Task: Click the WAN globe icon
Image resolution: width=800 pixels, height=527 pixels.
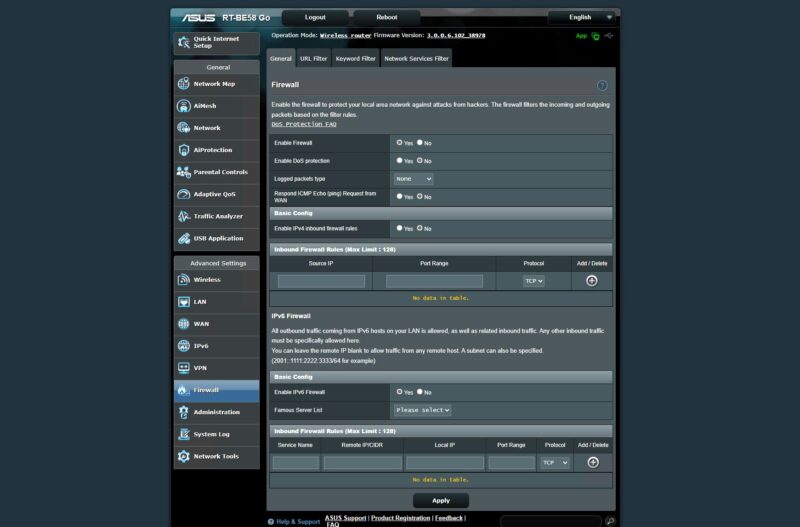Action: click(184, 324)
